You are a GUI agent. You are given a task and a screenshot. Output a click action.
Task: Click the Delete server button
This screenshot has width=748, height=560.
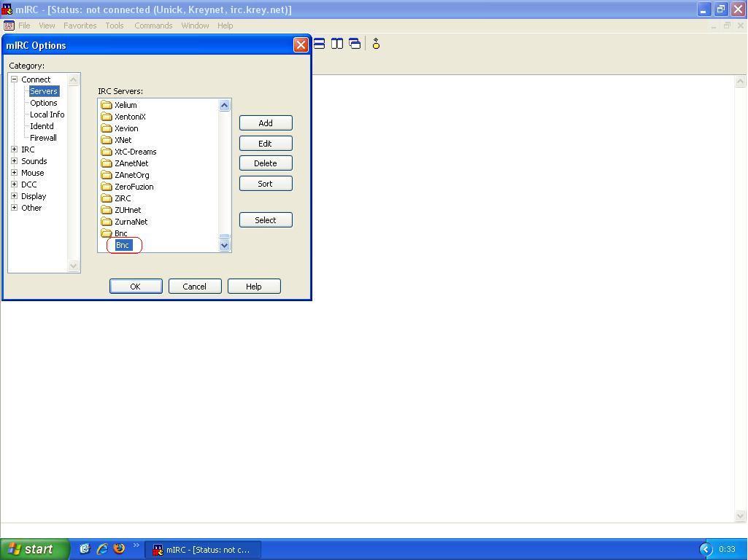[266, 163]
